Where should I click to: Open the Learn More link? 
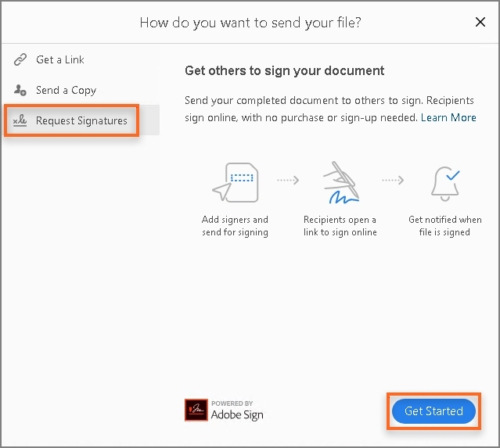(448, 117)
